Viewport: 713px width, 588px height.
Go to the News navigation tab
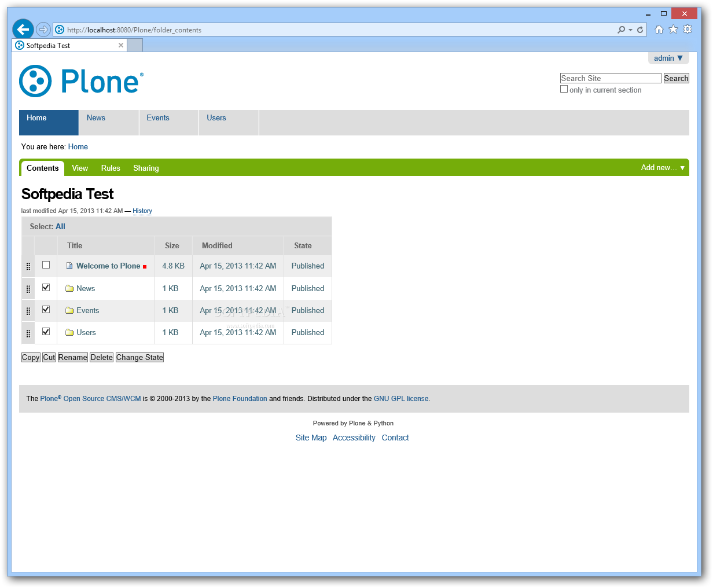(109, 123)
